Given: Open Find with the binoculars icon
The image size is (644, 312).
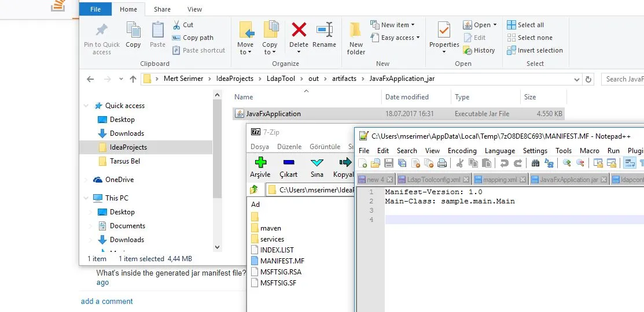Looking at the screenshot, I should pos(535,163).
